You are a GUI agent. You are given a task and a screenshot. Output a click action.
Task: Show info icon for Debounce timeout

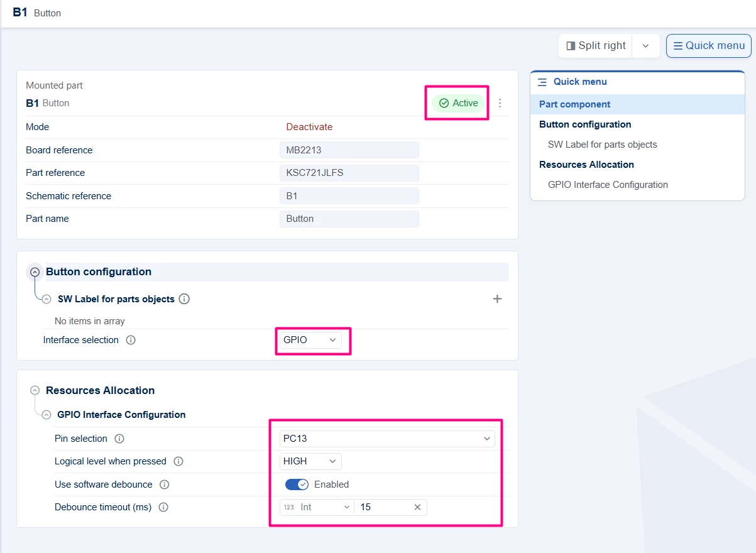click(x=163, y=507)
